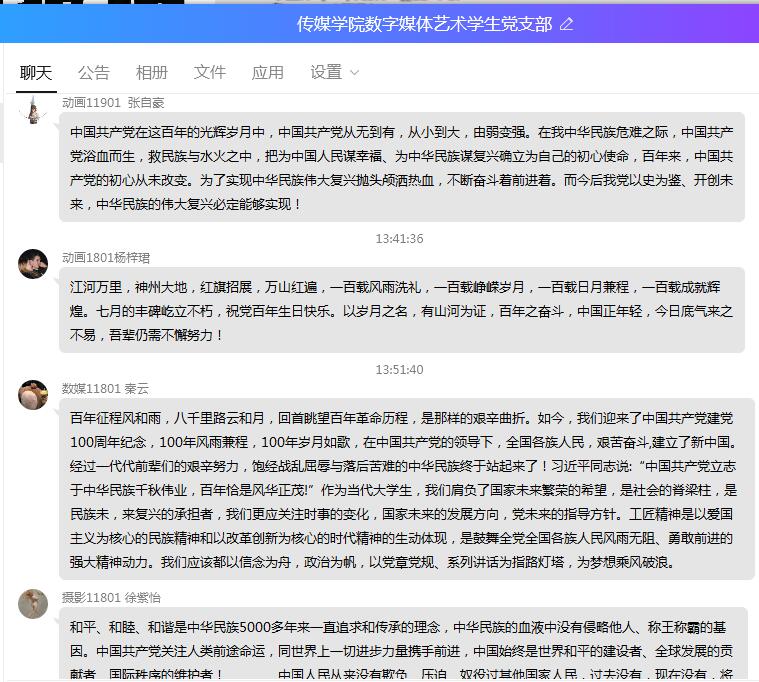Go to the 相册 tab
759x682 pixels.
point(152,72)
